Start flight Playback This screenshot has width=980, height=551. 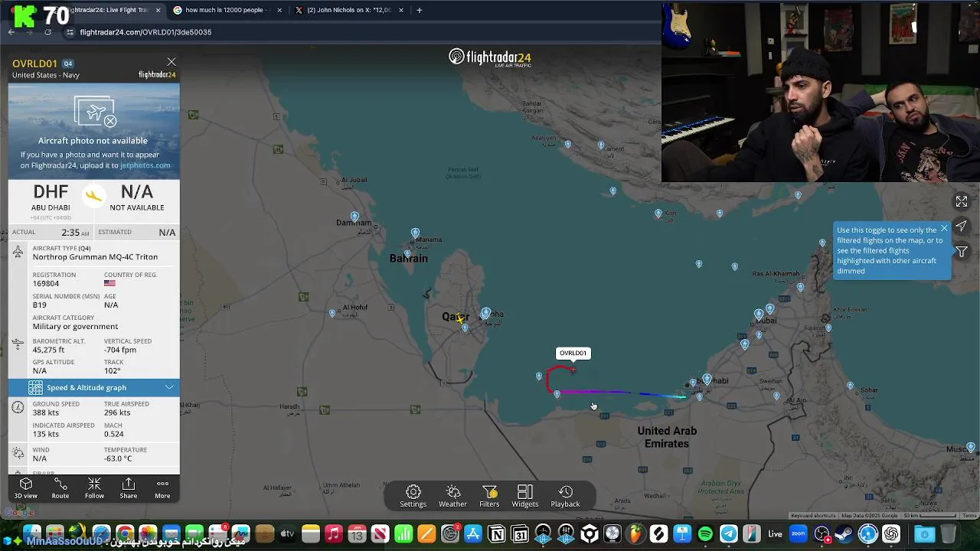tap(565, 496)
